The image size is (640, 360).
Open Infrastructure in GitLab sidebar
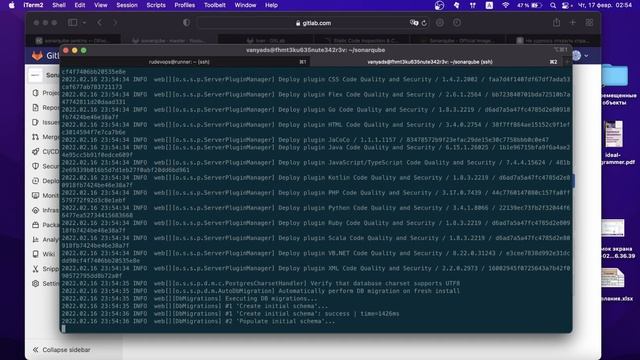tap(46, 210)
